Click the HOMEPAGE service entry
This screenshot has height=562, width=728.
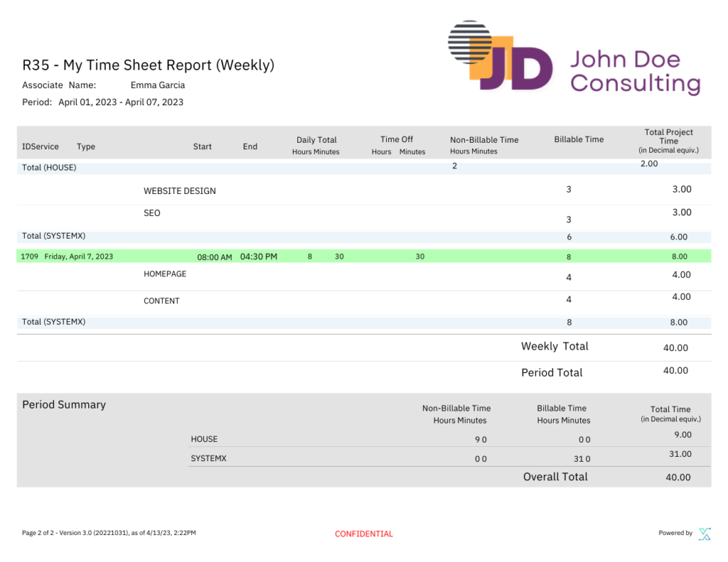(x=165, y=274)
